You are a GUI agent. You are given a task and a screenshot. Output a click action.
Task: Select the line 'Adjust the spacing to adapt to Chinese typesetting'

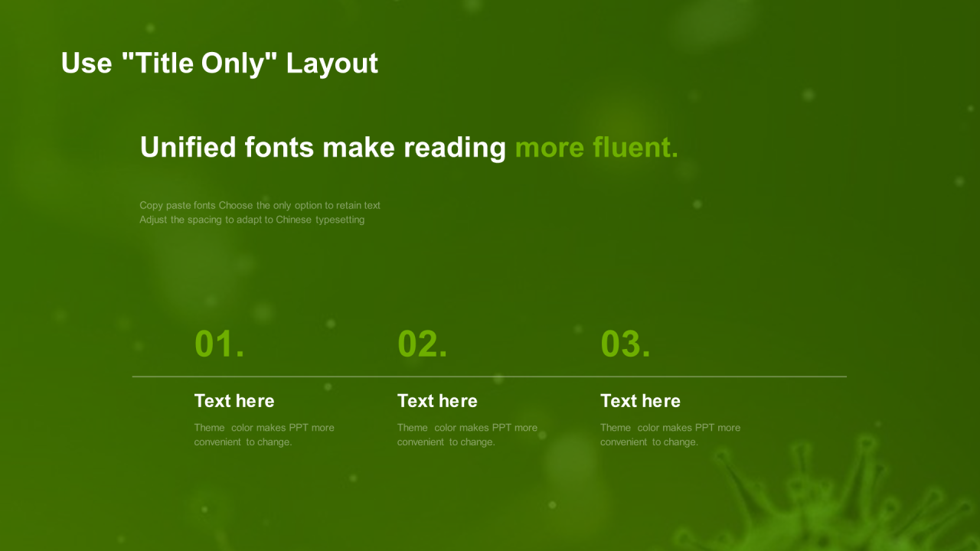(x=252, y=220)
